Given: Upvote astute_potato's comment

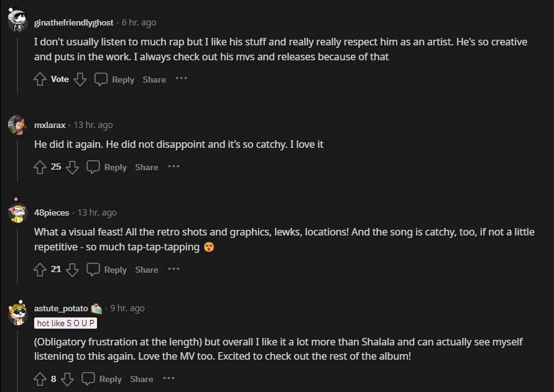Looking at the screenshot, I should pyautogui.click(x=40, y=379).
